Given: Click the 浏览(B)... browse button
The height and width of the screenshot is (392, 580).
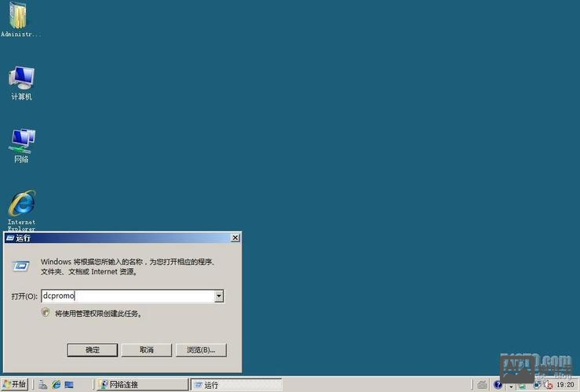Looking at the screenshot, I should 201,350.
